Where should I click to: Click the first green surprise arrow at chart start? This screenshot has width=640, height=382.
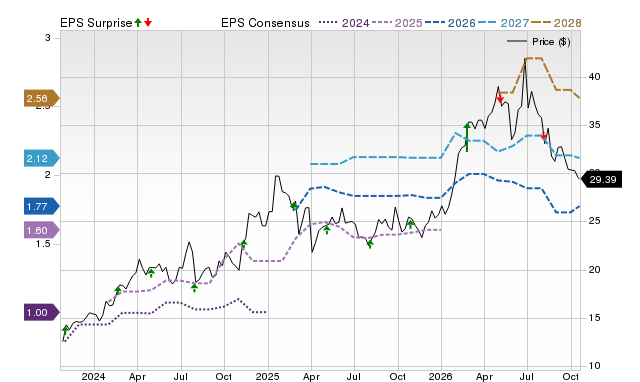[x=65, y=330]
